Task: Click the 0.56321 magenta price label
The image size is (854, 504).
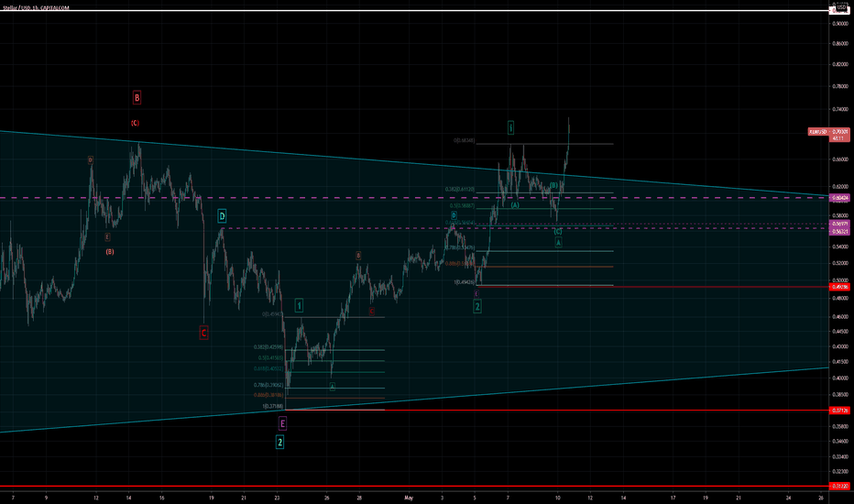Action: pyautogui.click(x=839, y=231)
